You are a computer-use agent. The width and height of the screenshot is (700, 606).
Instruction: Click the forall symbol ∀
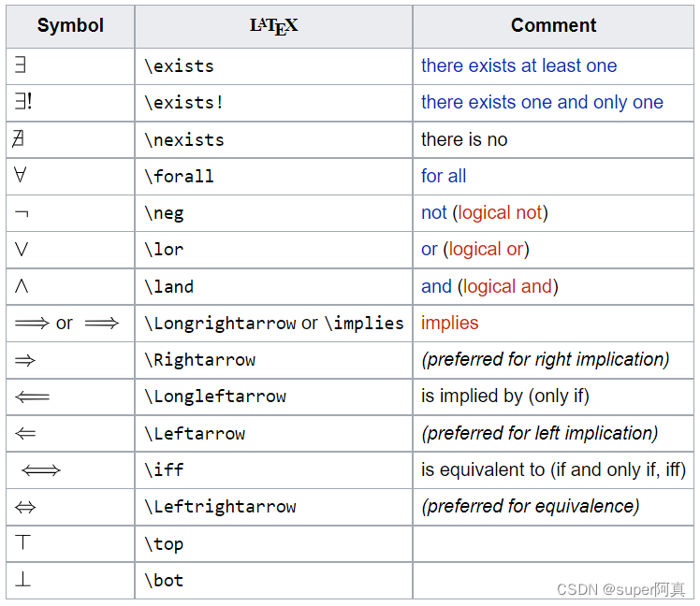[21, 175]
